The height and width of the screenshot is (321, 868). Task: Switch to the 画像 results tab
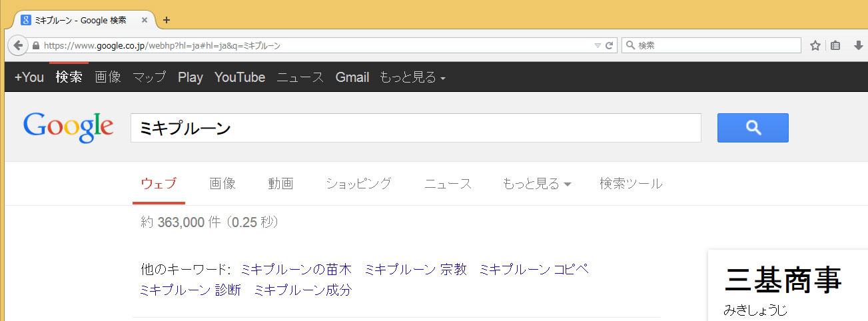tap(222, 183)
